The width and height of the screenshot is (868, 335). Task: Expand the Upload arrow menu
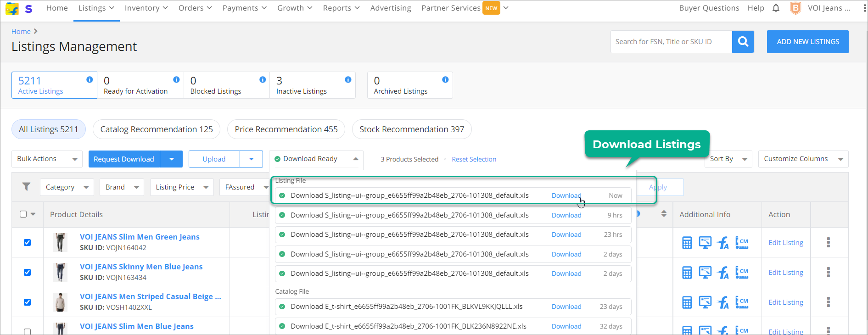[252, 159]
